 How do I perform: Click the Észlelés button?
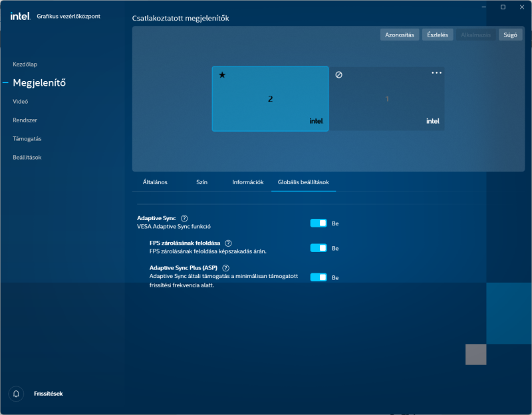(x=438, y=35)
